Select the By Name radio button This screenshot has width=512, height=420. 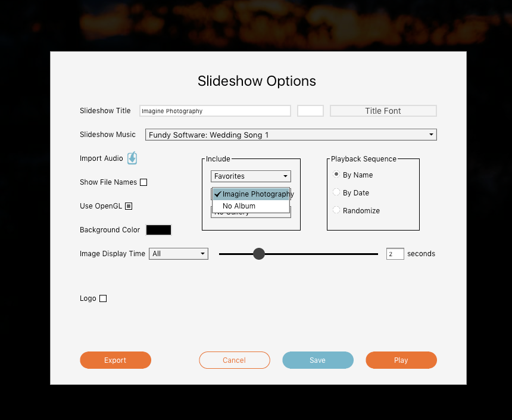(336, 175)
